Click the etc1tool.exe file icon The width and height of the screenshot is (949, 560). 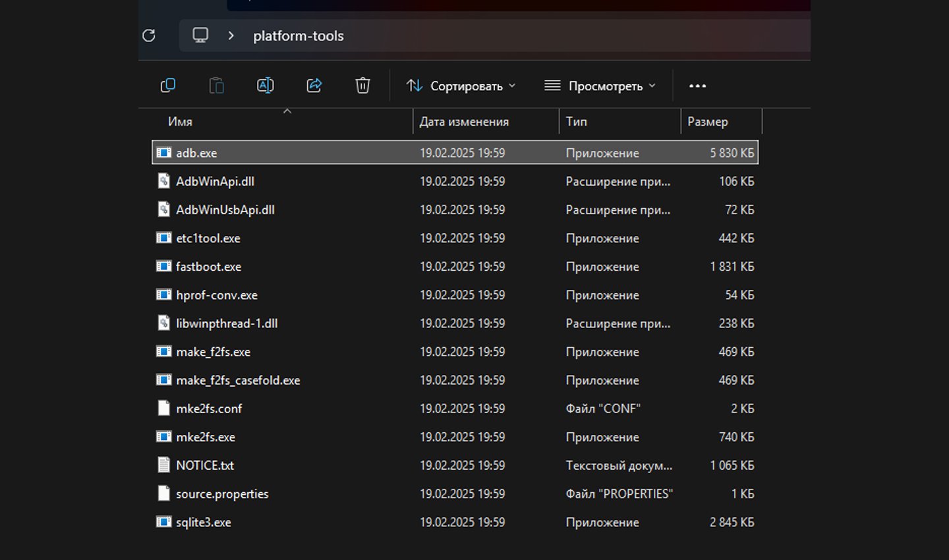pyautogui.click(x=163, y=237)
